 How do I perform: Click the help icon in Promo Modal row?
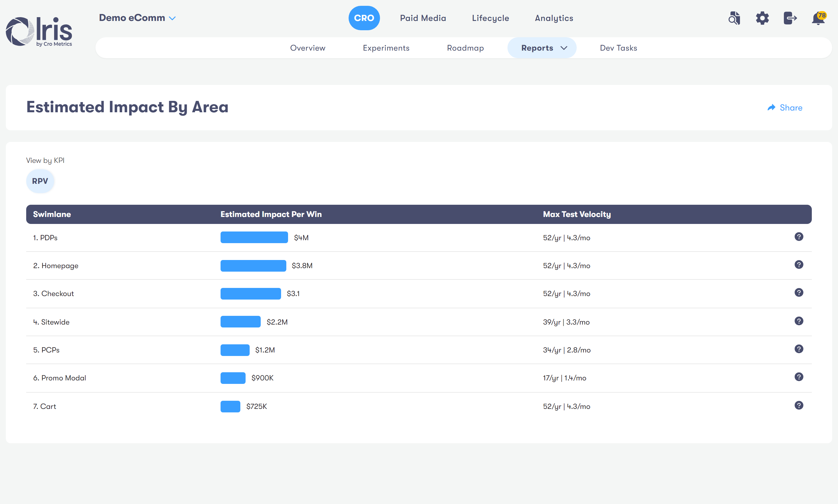(x=799, y=377)
